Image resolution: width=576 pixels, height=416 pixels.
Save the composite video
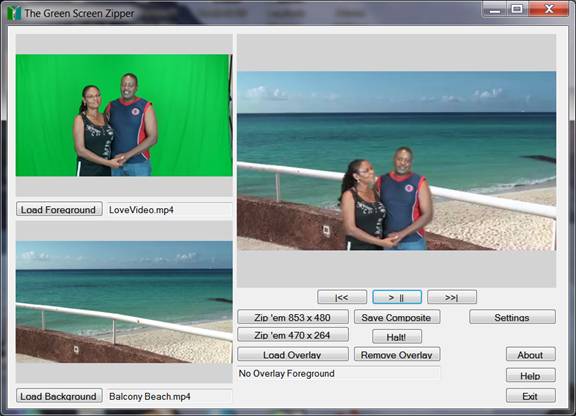pyautogui.click(x=397, y=317)
